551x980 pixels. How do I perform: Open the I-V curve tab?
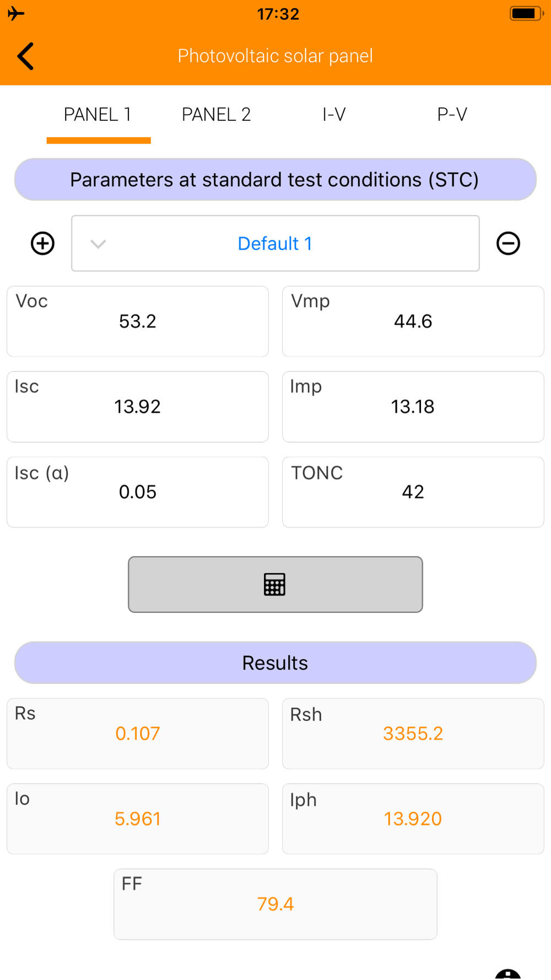click(x=334, y=115)
